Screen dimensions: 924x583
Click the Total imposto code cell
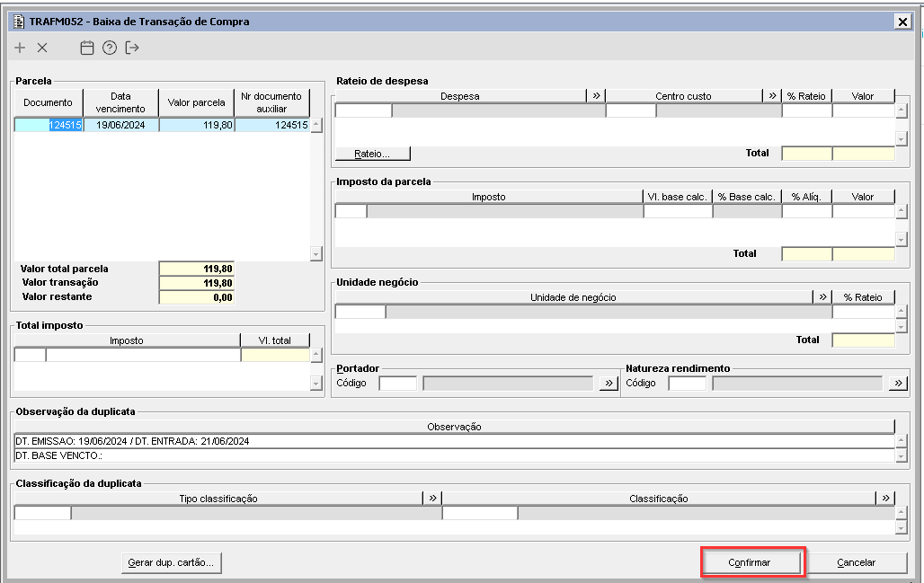[x=30, y=355]
